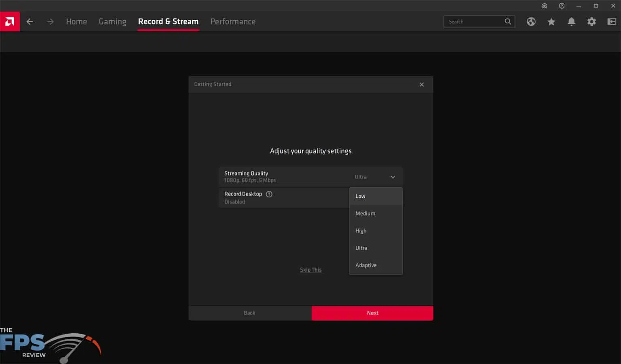Screen dimensions: 621x364
Task: Open the notifications bell icon
Action: click(x=571, y=22)
